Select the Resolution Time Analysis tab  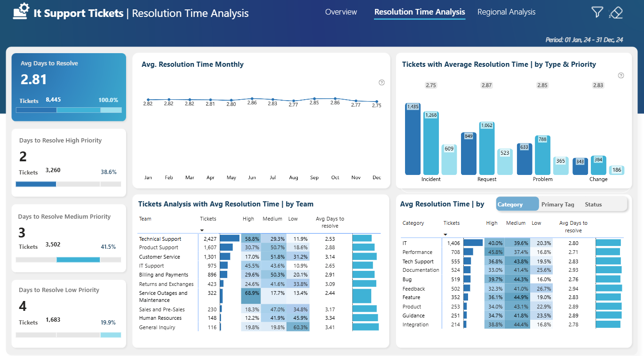pyautogui.click(x=420, y=12)
